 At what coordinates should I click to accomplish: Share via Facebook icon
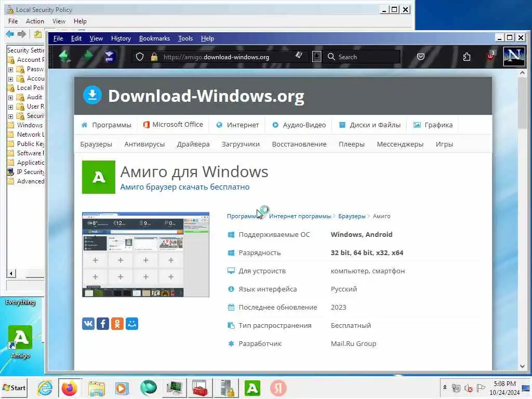pyautogui.click(x=103, y=324)
